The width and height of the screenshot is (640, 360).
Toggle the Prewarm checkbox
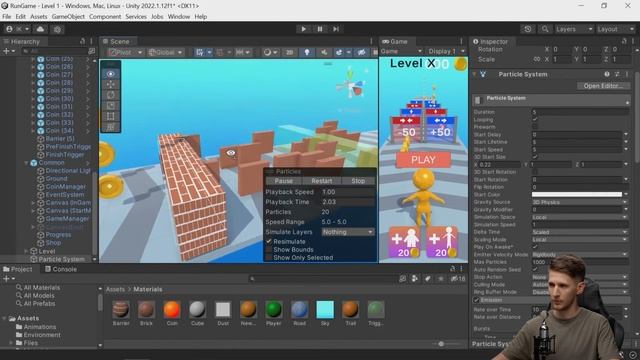pos(535,127)
